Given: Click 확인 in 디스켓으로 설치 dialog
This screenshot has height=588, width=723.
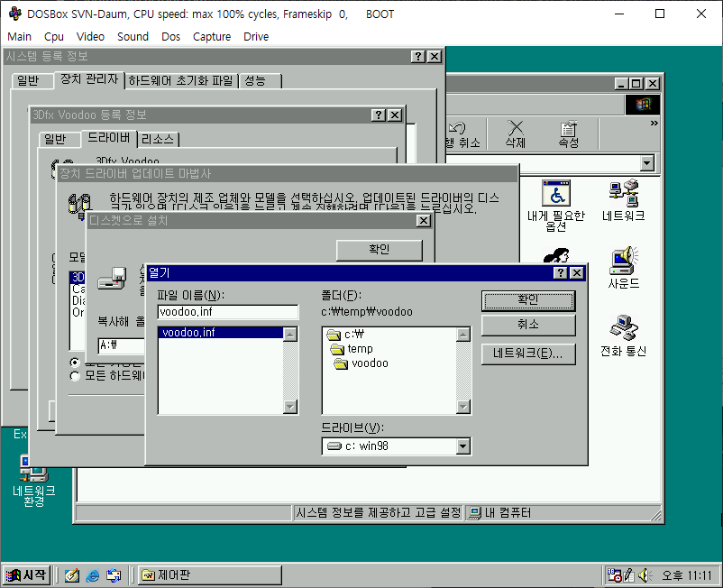Looking at the screenshot, I should pyautogui.click(x=379, y=250).
